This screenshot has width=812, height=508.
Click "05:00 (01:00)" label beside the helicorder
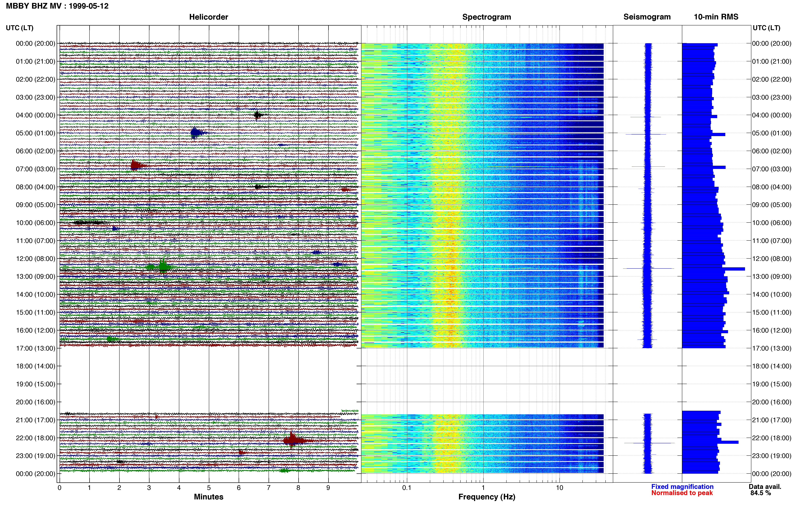coord(36,133)
